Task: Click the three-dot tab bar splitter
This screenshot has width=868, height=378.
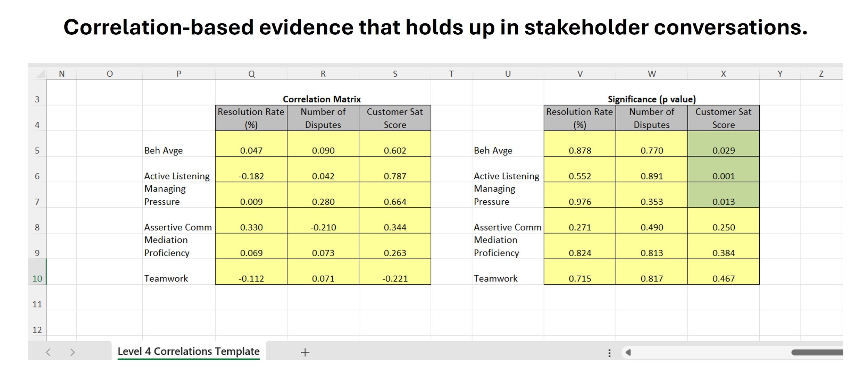Action: click(x=609, y=353)
